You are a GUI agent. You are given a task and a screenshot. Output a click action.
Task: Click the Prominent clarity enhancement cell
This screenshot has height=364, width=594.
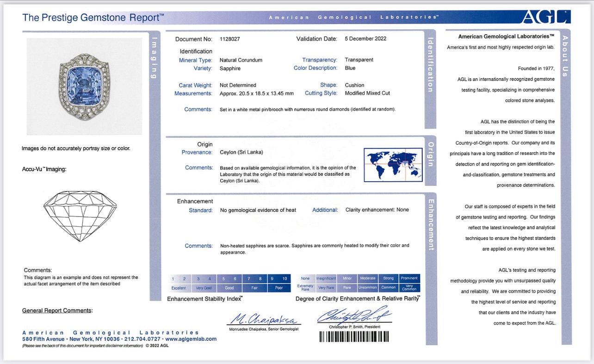[x=409, y=278]
